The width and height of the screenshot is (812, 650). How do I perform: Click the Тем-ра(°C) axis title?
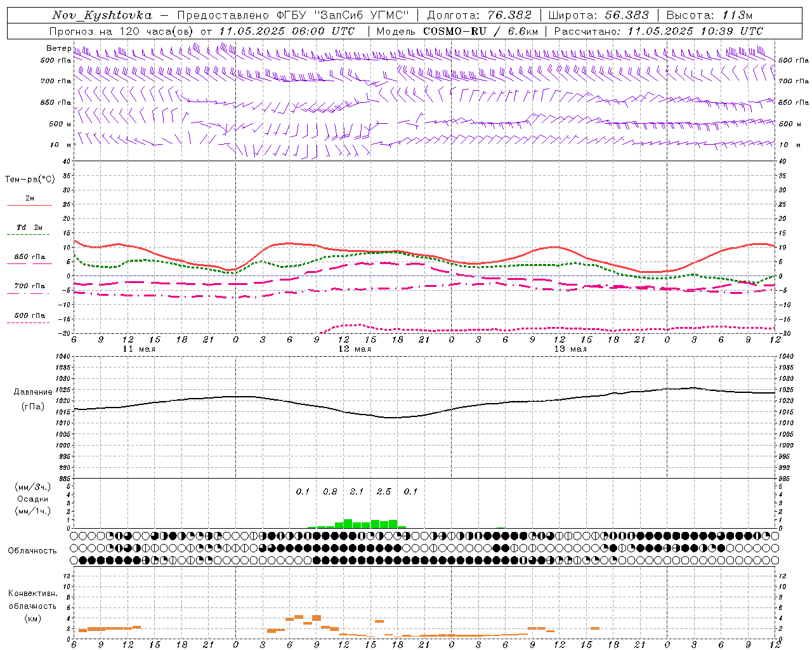click(30, 180)
